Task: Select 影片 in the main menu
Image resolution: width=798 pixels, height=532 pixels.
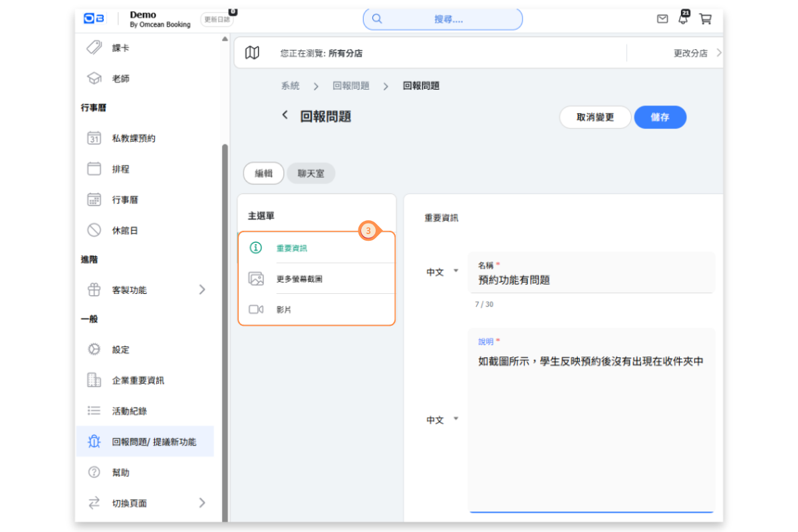Action: click(284, 310)
